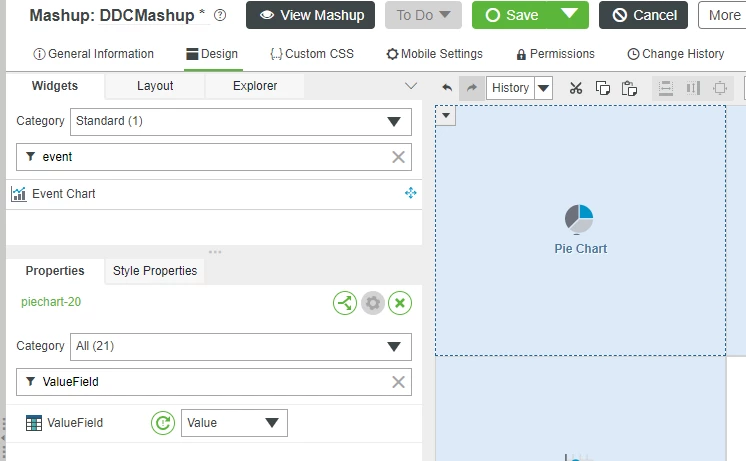The image size is (746, 461).
Task: Click the cut scissors icon
Action: (576, 88)
